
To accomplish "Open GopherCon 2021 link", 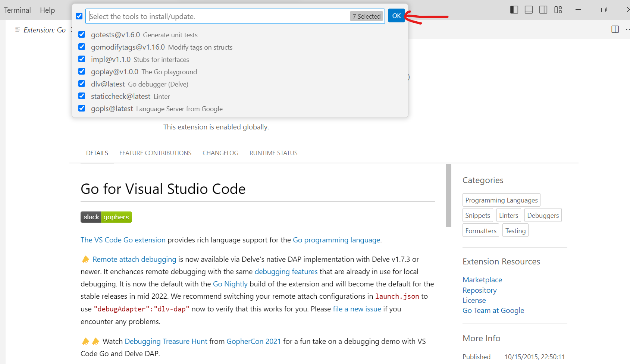I will pos(254,341).
